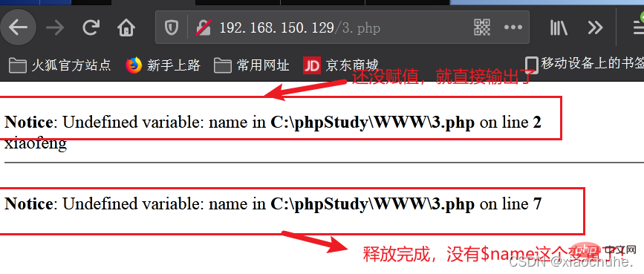Image resolution: width=644 pixels, height=274 pixels.
Task: Open the page actions three-dot menu
Action: (x=513, y=27)
